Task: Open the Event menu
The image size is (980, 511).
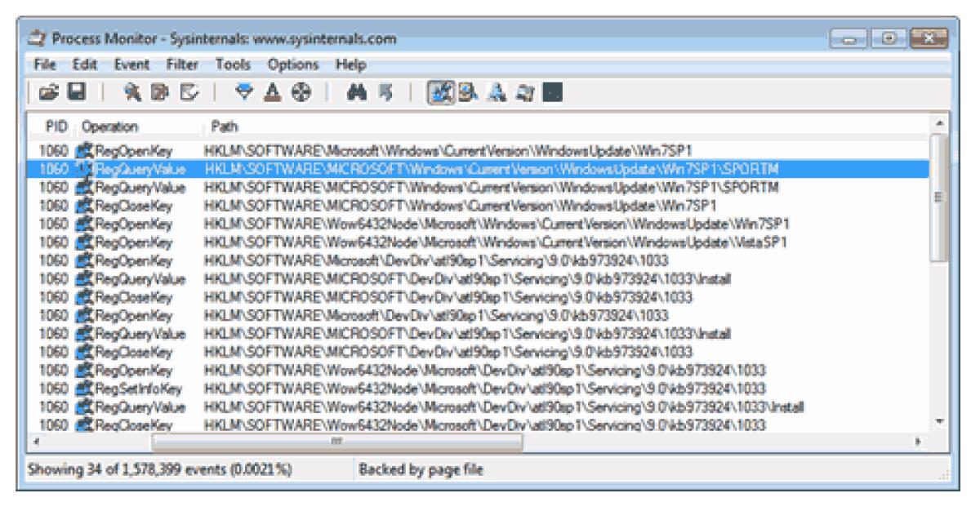Action: tap(131, 64)
